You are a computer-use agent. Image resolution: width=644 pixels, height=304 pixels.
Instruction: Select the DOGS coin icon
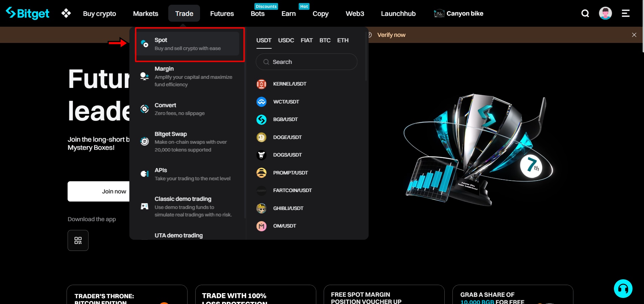click(262, 155)
